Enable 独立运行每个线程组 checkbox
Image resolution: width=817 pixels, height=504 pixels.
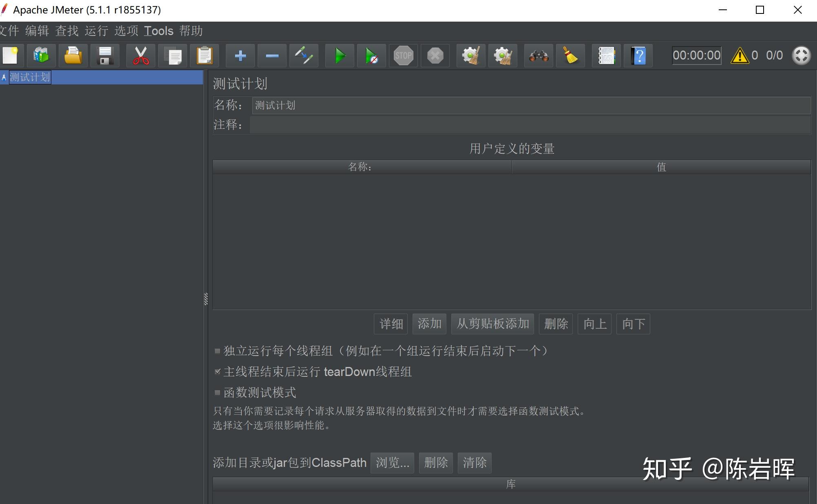pos(217,351)
